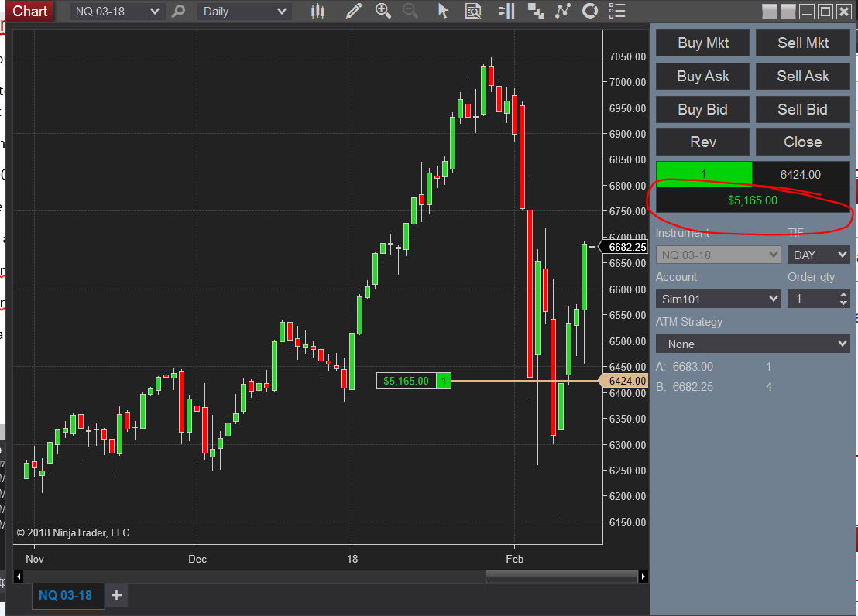Increase order qty with up arrow
The image size is (858, 616).
click(x=843, y=294)
